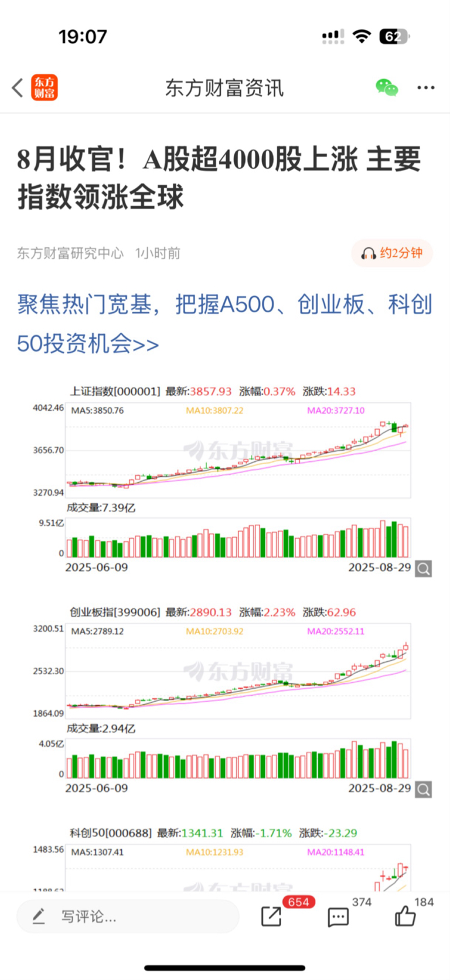This screenshot has height=980, width=450.
Task: Tap 成交量:7.39亿 volume label
Action: tap(101, 508)
